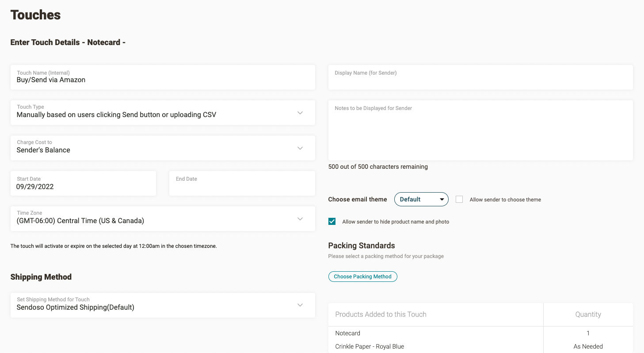Click the Touch Name (Internal) input field
Image resolution: width=644 pixels, height=353 pixels.
163,77
